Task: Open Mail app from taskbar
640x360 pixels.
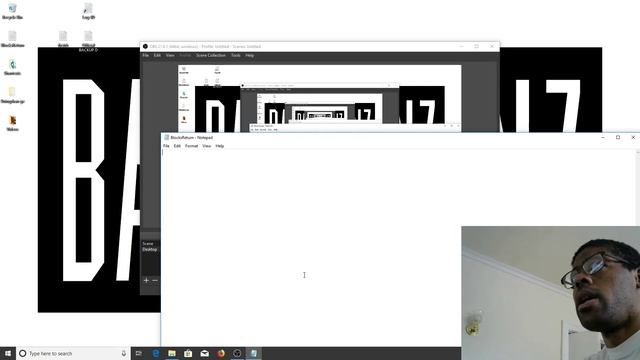Action: click(x=204, y=353)
